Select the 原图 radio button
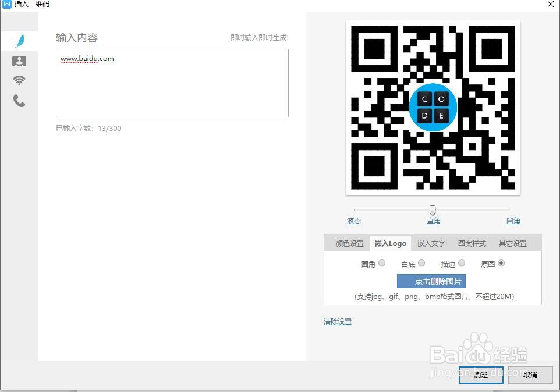 click(x=501, y=263)
